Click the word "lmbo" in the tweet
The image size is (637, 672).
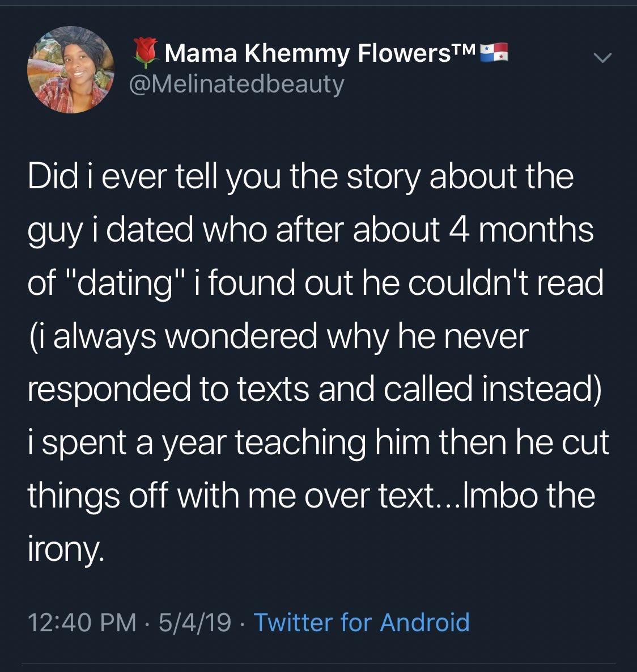[493, 495]
